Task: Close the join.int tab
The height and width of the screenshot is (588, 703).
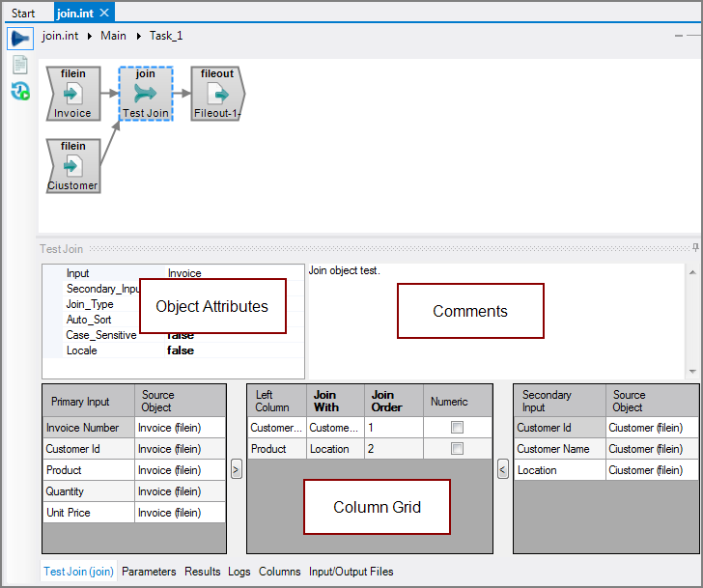Action: point(104,14)
